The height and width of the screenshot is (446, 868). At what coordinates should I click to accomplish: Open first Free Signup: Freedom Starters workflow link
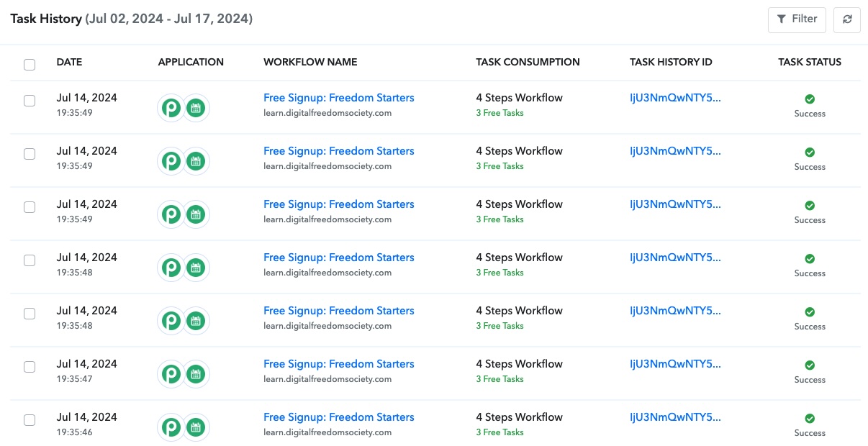click(339, 98)
